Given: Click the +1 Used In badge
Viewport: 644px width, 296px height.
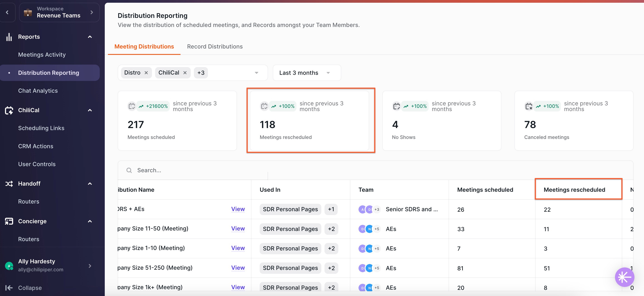Looking at the screenshot, I should tap(331, 209).
